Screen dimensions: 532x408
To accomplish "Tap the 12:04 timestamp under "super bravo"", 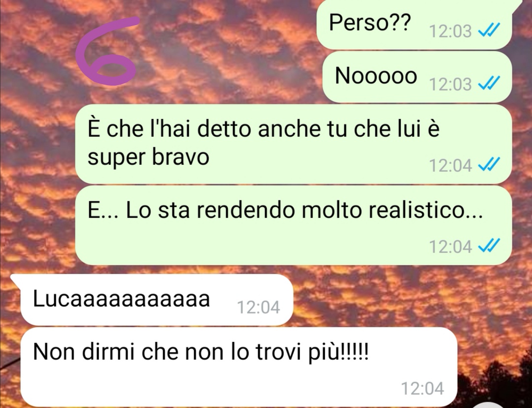I will (x=451, y=165).
